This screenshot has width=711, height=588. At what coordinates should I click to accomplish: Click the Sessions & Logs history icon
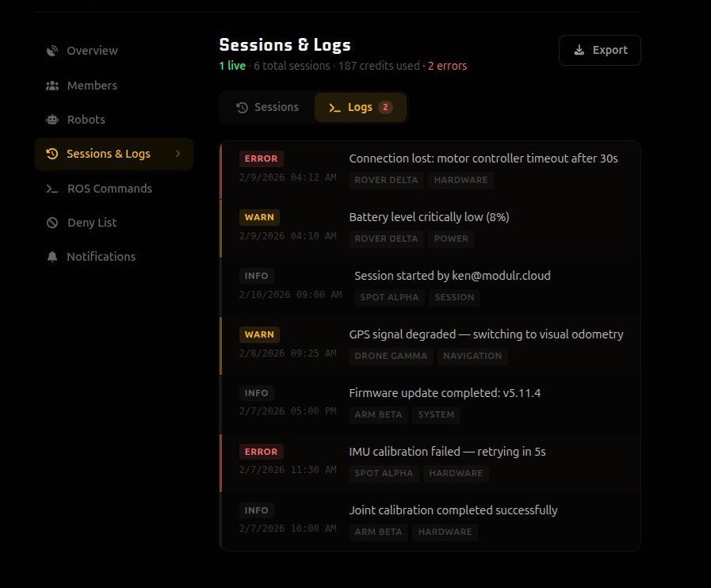[x=52, y=154]
